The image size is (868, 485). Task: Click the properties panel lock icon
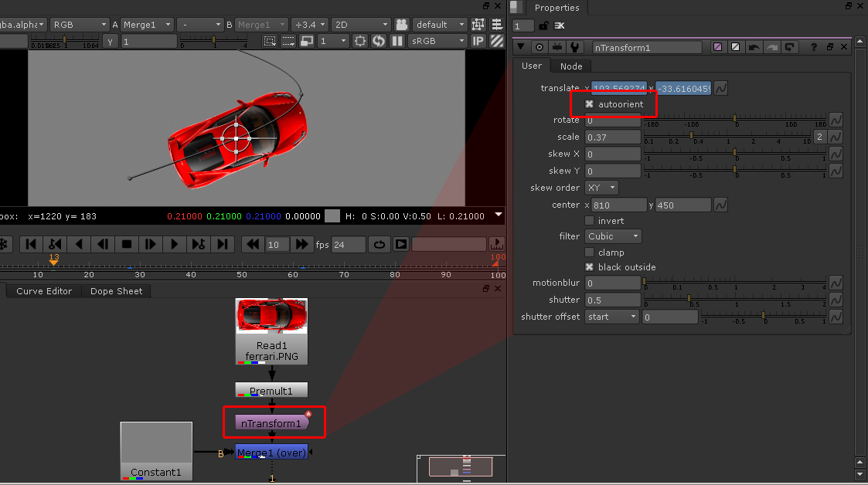(x=543, y=25)
